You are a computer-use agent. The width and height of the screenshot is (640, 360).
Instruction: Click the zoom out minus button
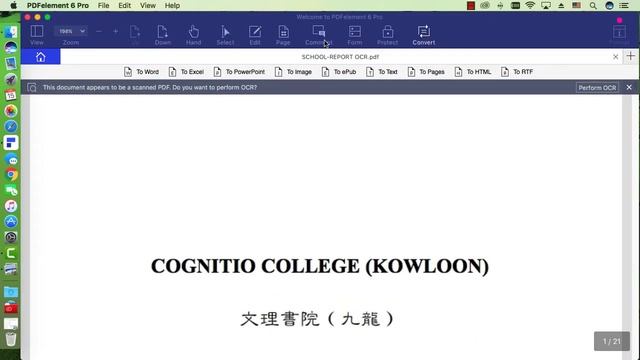coord(99,31)
